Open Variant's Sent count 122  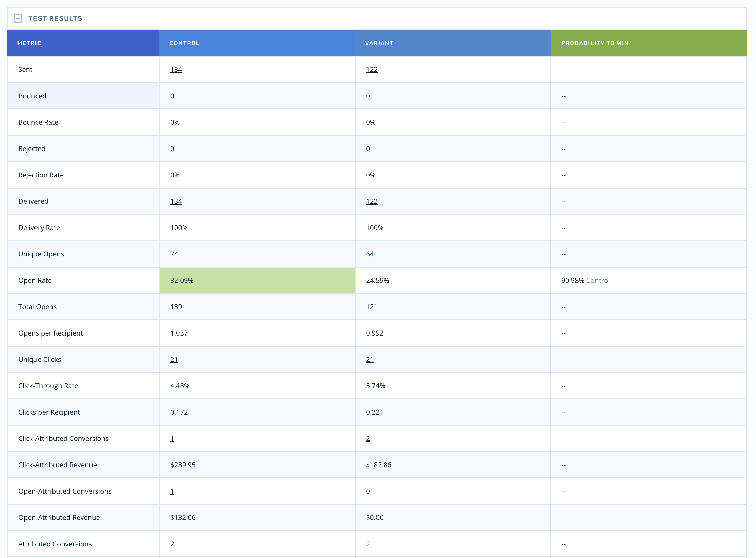(371, 70)
